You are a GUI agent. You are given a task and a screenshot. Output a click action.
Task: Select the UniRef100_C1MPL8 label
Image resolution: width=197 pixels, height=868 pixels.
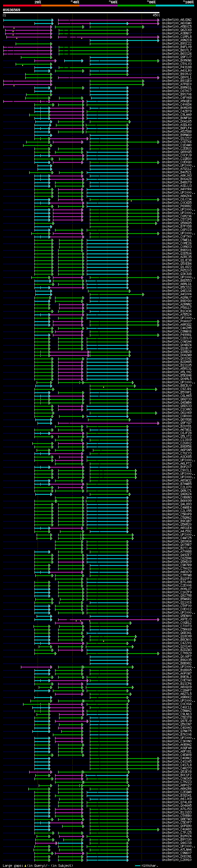[x=177, y=37]
